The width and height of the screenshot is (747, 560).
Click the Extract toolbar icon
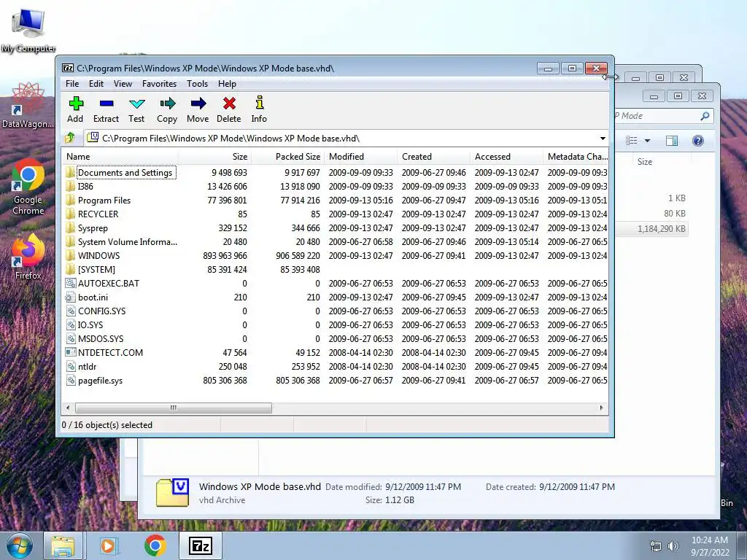pyautogui.click(x=106, y=104)
